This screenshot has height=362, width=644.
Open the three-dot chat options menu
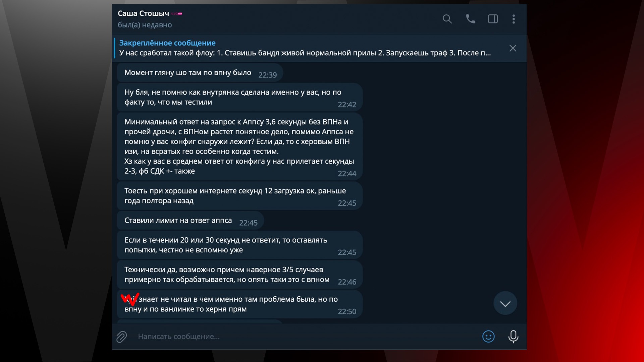tap(514, 19)
